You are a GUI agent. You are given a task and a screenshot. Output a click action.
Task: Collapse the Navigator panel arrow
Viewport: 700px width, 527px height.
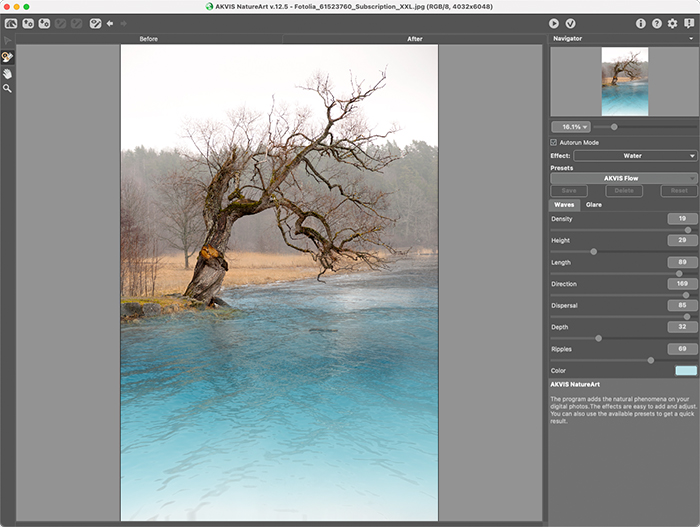(691, 39)
